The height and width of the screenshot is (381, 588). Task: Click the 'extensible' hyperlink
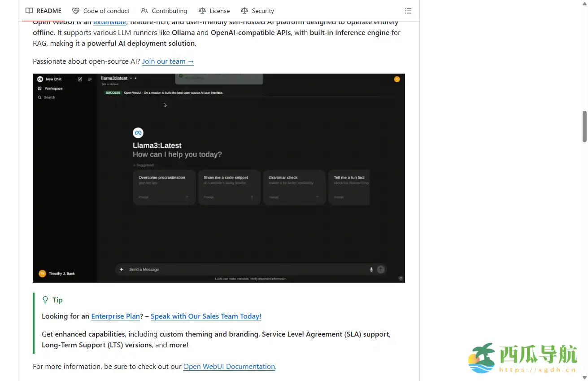(109, 23)
